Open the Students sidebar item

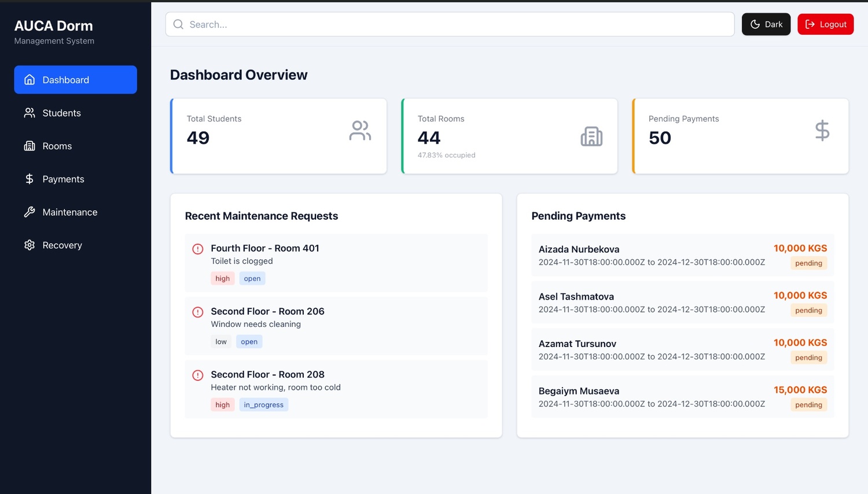[75, 113]
